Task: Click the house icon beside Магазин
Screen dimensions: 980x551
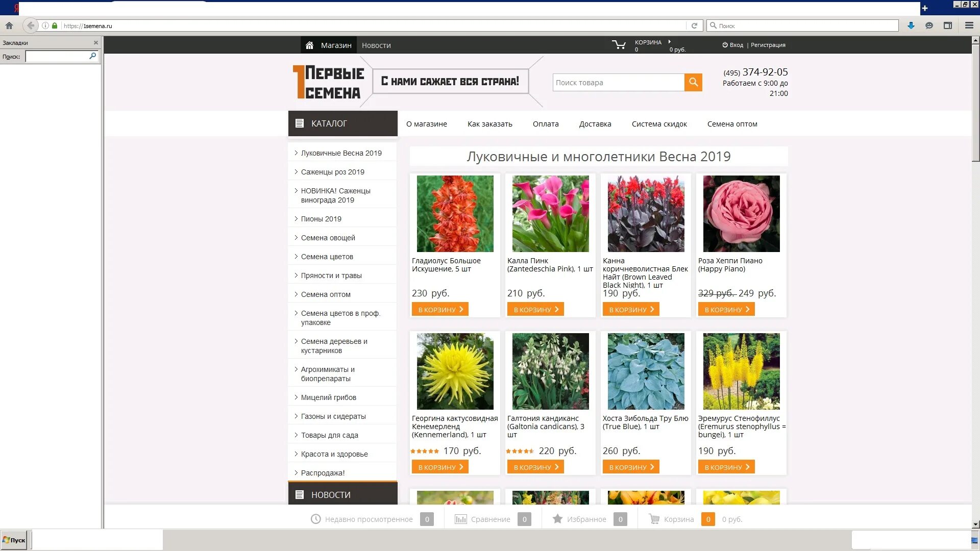Action: tap(309, 45)
